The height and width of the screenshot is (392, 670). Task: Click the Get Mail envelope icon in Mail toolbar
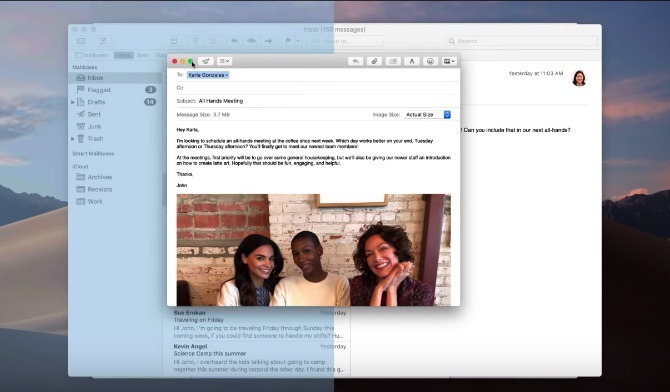[81, 41]
